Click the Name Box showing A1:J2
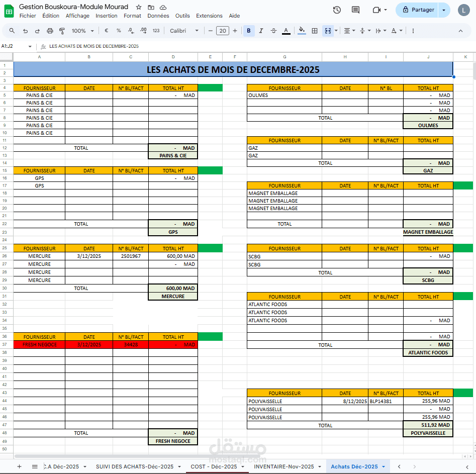Viewport: 476px width, 474px height. 15,45
